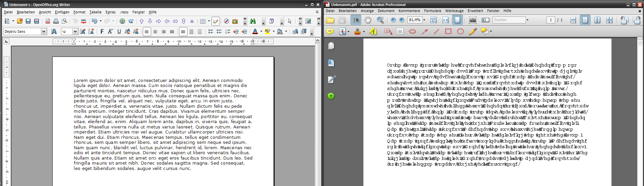
Task: Click the Stamp tool icon
Action: tap(357, 31)
